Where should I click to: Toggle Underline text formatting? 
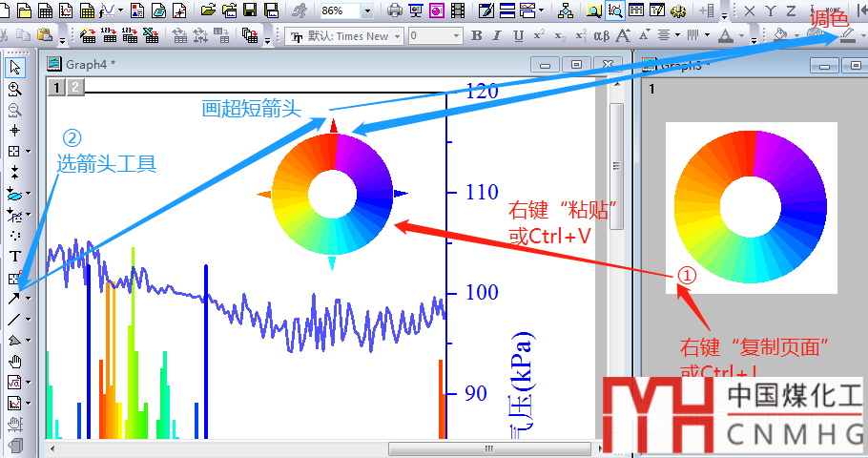(518, 36)
